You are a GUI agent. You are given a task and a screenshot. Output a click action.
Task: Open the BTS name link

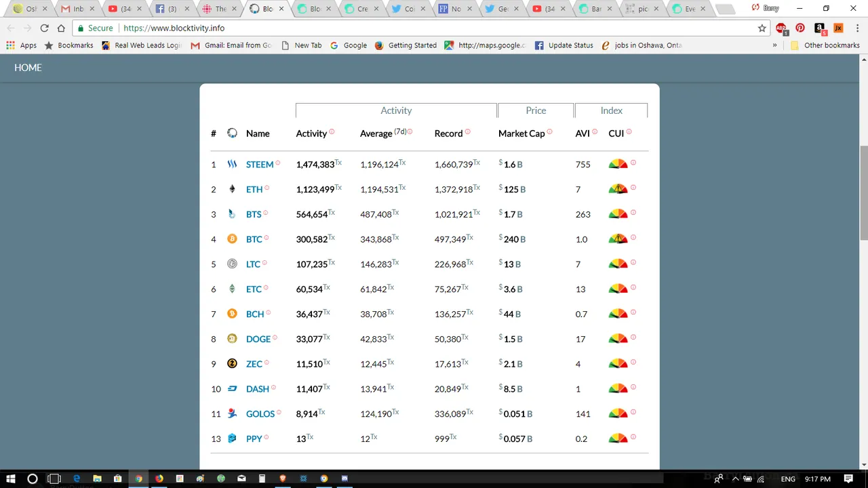click(x=254, y=214)
